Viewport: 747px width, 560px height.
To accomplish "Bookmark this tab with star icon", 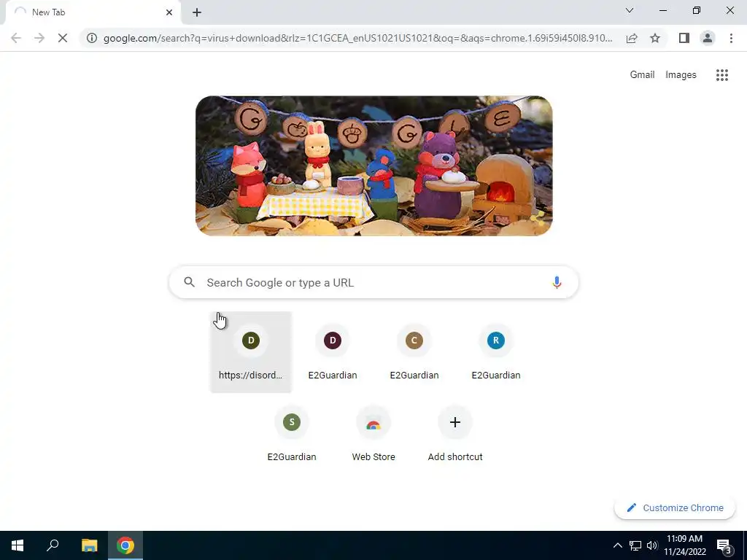I will 655,38.
